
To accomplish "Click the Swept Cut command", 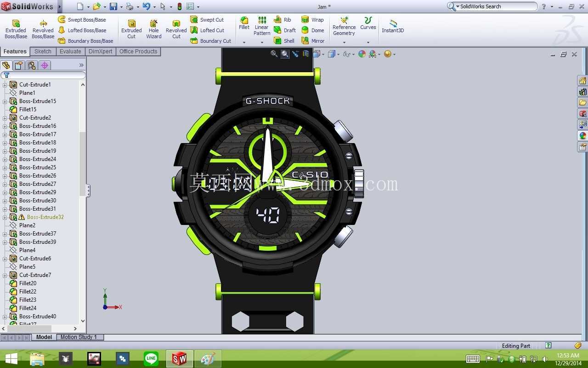I will pyautogui.click(x=207, y=20).
